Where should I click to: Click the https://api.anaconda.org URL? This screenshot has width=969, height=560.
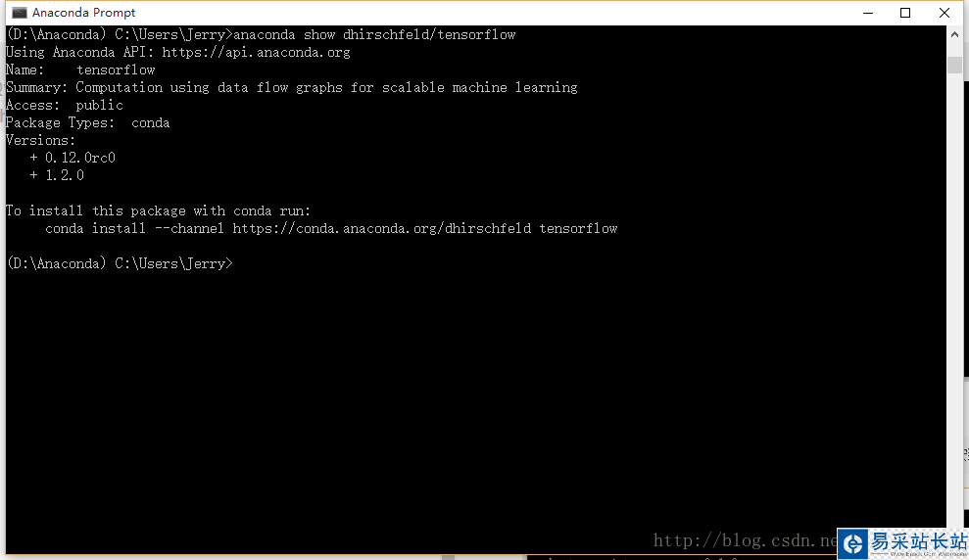click(x=256, y=52)
